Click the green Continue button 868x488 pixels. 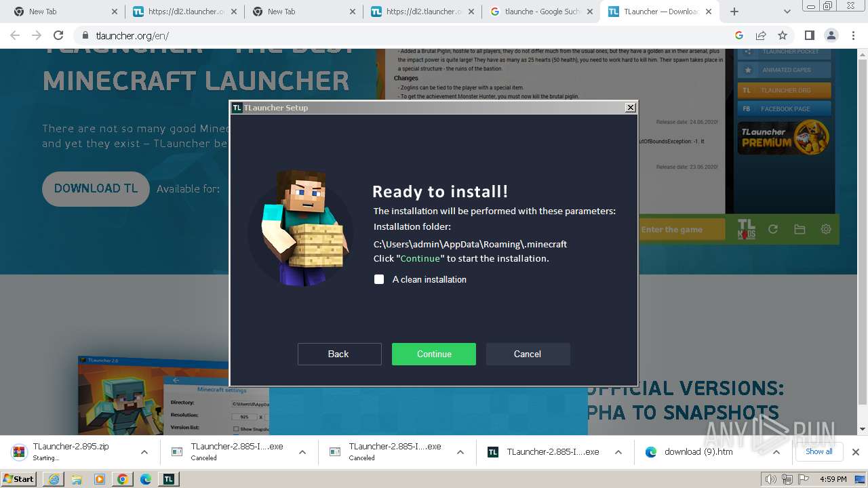coord(434,354)
